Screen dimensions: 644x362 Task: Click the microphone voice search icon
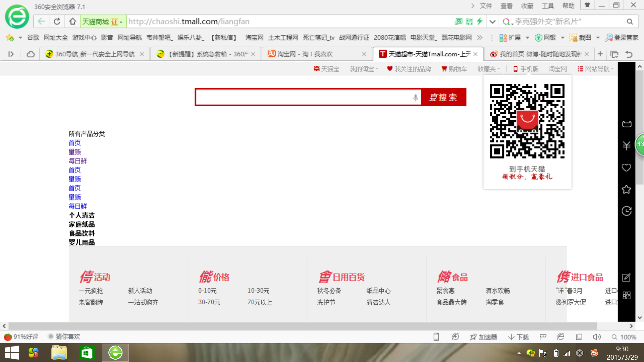coord(415,97)
